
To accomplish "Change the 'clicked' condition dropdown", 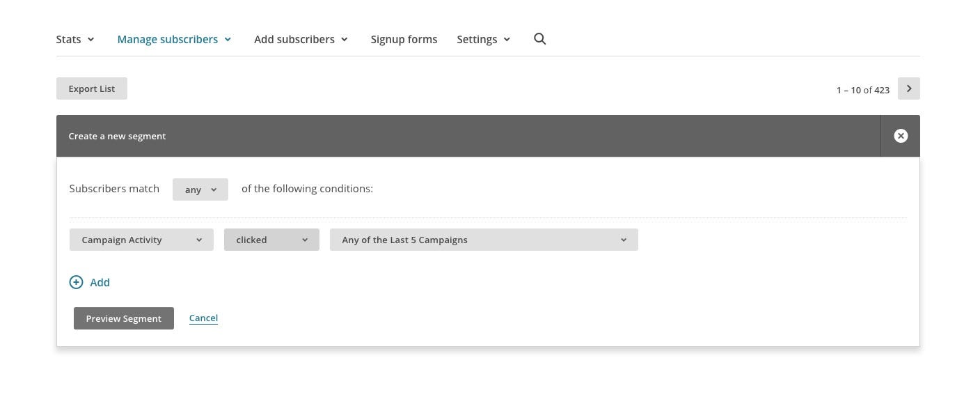I will [271, 240].
